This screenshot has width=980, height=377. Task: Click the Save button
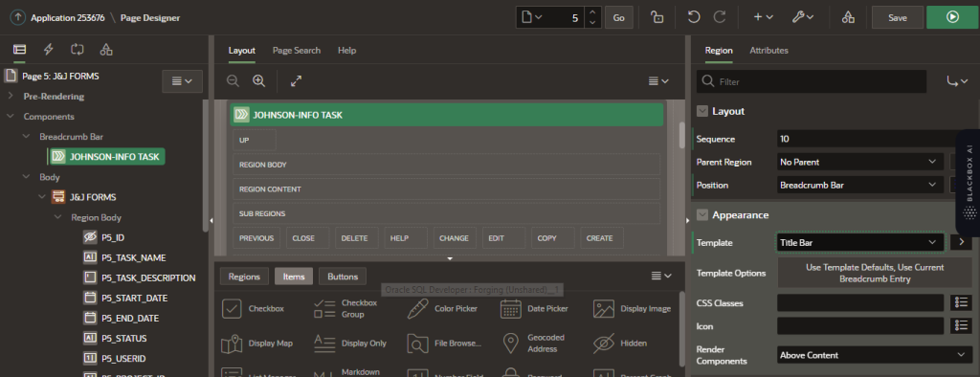pyautogui.click(x=898, y=17)
